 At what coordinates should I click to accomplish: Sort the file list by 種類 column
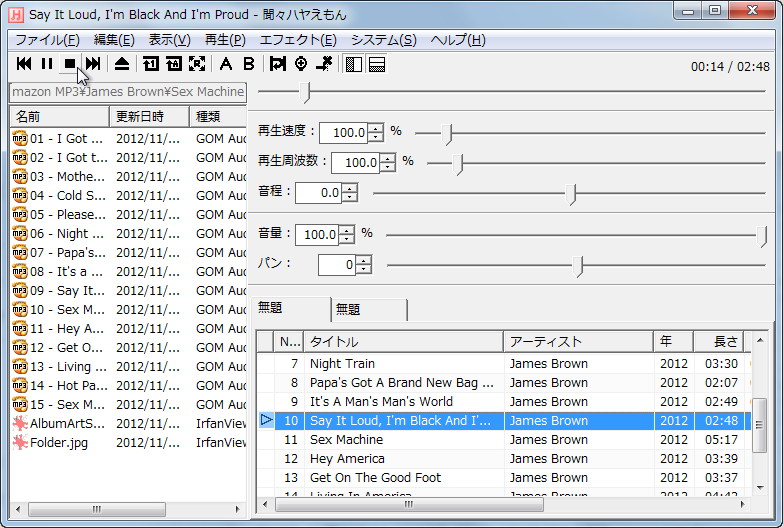pos(218,116)
